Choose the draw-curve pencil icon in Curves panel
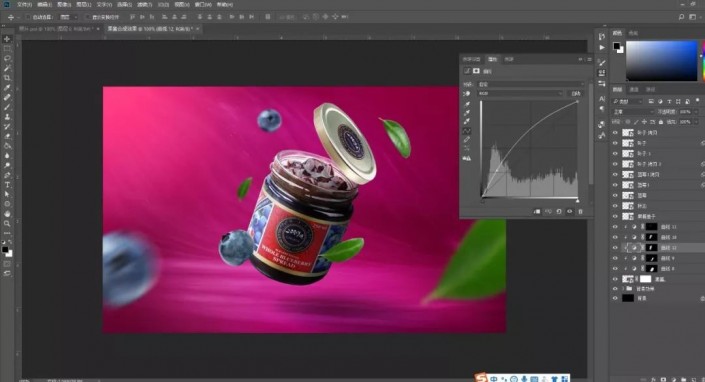 click(467, 140)
